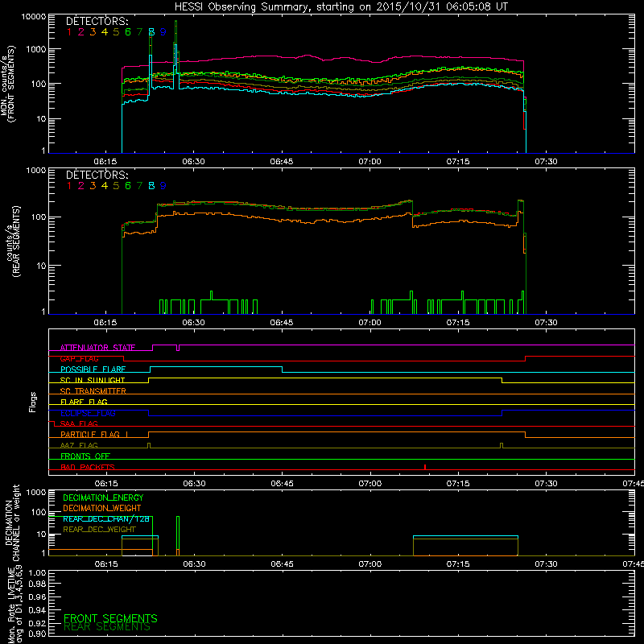Select magenta detector '2' in front segments legend

tap(81, 32)
